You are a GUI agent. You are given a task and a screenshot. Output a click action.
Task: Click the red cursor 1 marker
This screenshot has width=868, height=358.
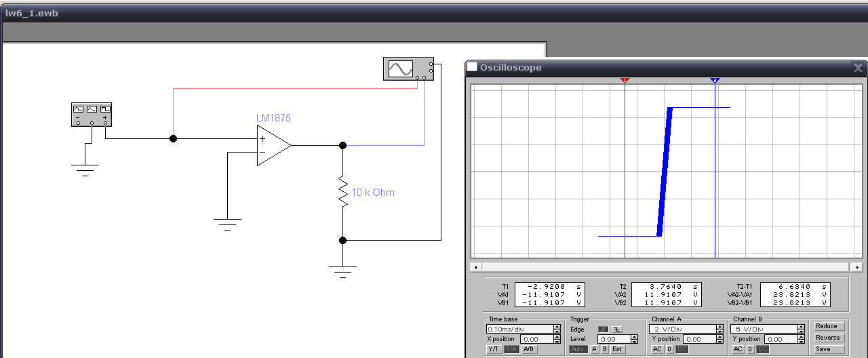[x=625, y=80]
